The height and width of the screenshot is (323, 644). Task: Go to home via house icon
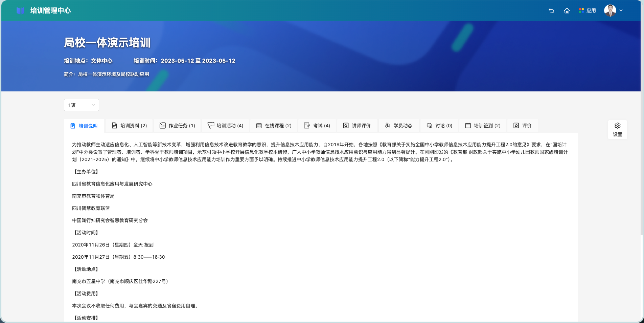pyautogui.click(x=567, y=10)
